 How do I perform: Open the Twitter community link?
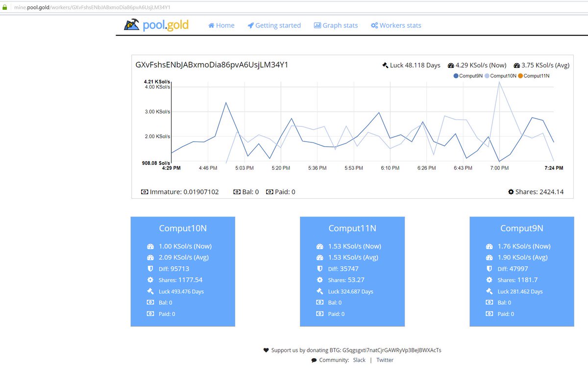coord(385,360)
